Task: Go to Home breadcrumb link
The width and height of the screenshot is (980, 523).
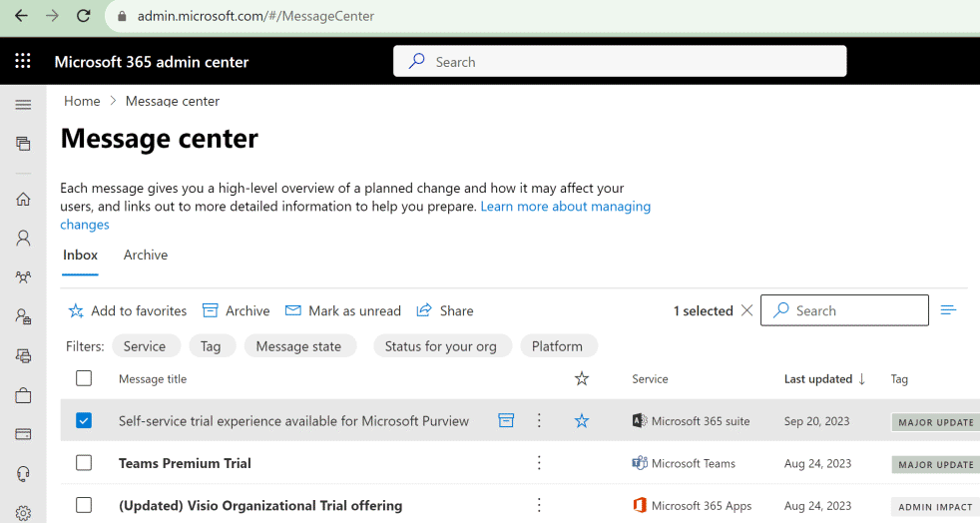Action: (x=82, y=101)
